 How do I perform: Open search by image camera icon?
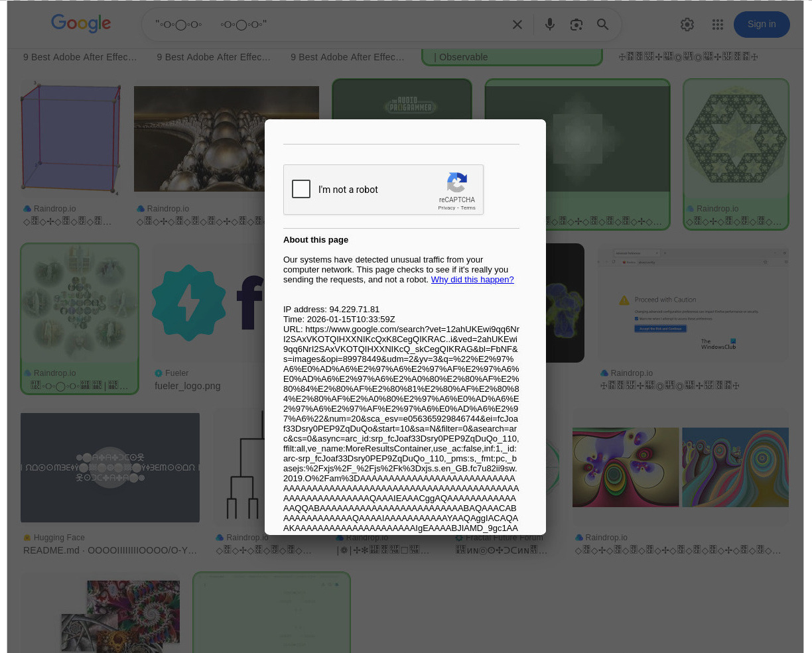click(x=576, y=25)
